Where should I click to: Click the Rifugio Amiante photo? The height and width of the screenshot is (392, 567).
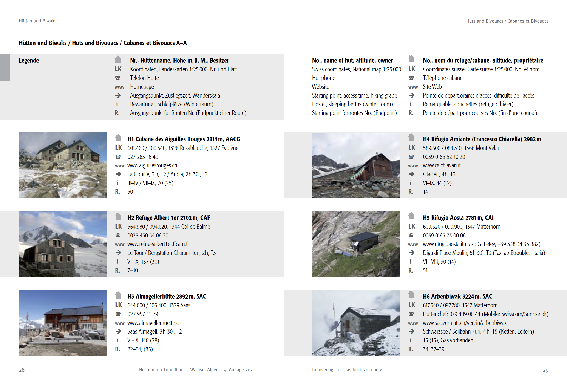(x=356, y=165)
